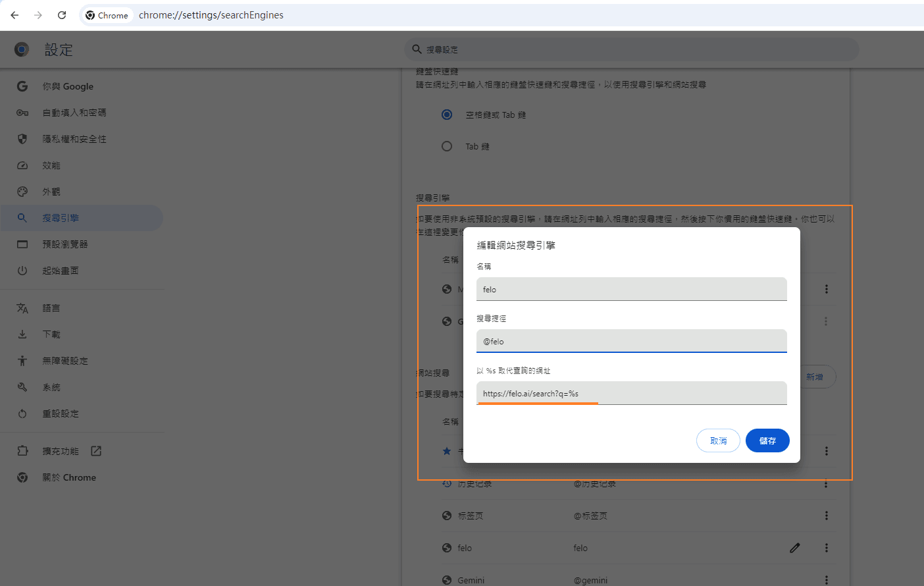Edit the URL field with felo.ai/search
Image resolution: width=924 pixels, height=586 pixels.
(x=632, y=393)
